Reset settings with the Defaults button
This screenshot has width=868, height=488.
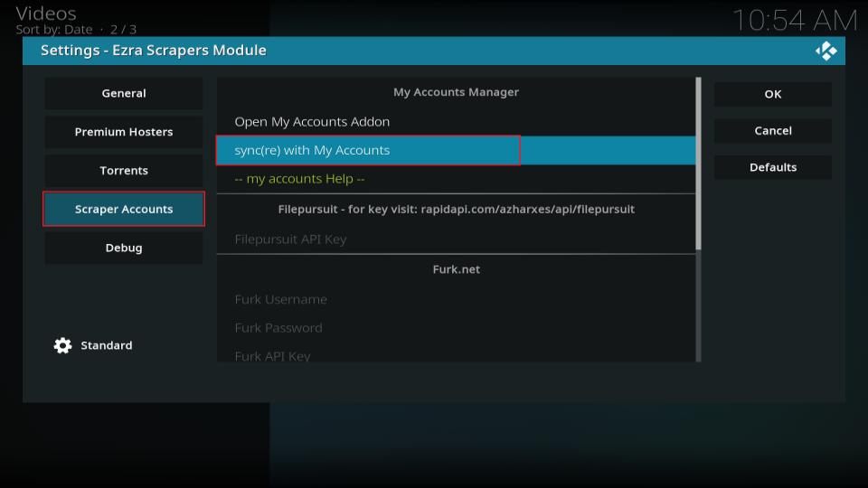pyautogui.click(x=773, y=167)
